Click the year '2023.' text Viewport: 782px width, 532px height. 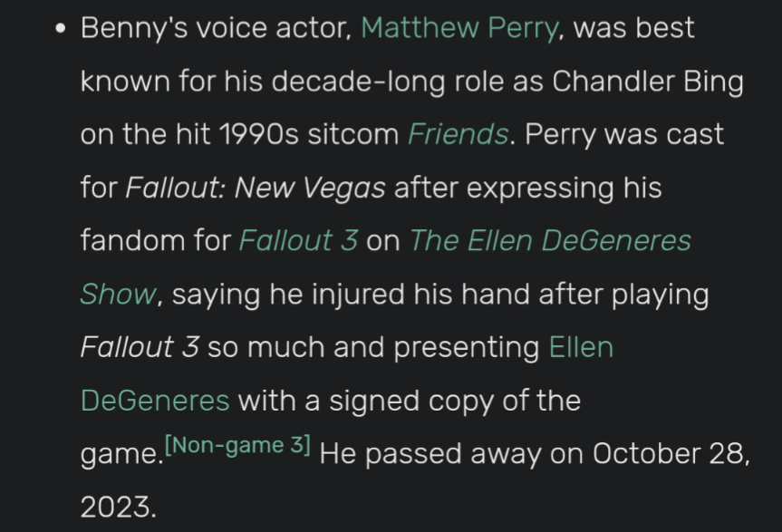119,508
